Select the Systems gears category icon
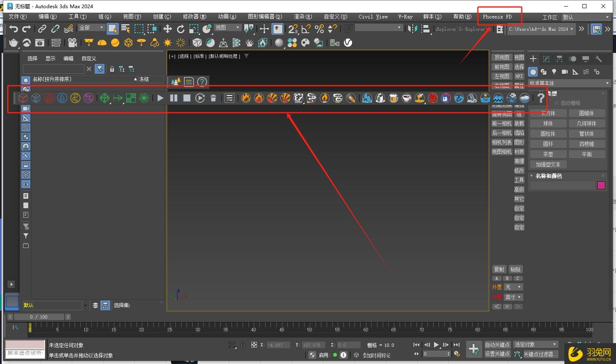This screenshot has height=364, width=616. pos(597,72)
